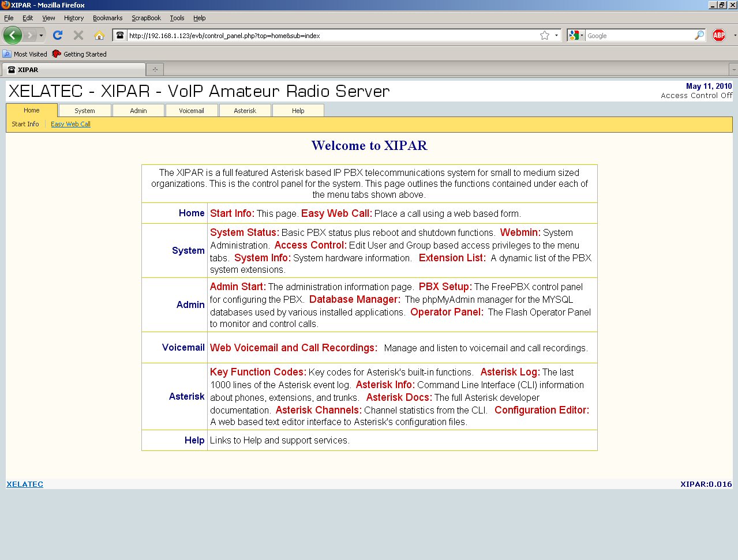Expand the address bar history dropdown

[556, 35]
